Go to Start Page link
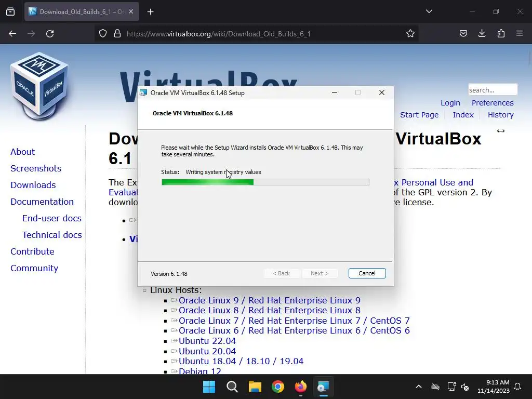 (419, 115)
